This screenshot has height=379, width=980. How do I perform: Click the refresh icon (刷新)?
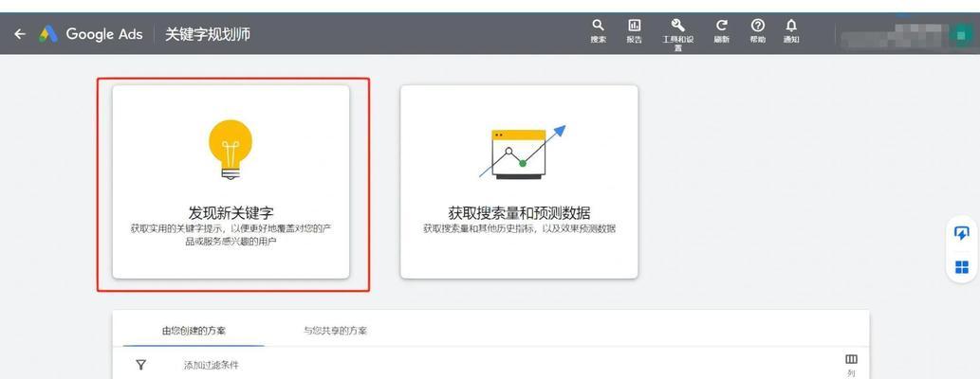point(721,30)
